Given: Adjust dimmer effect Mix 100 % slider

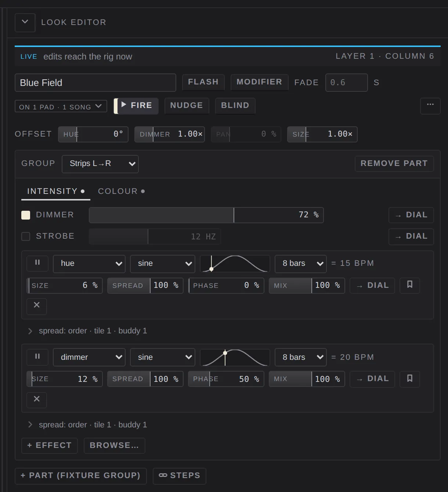Looking at the screenshot, I should point(307,379).
